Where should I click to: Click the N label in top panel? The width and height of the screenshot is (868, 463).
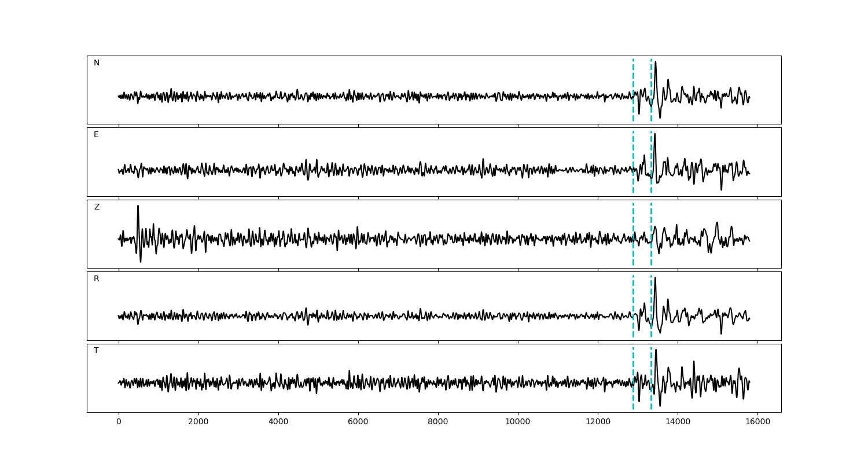(97, 63)
